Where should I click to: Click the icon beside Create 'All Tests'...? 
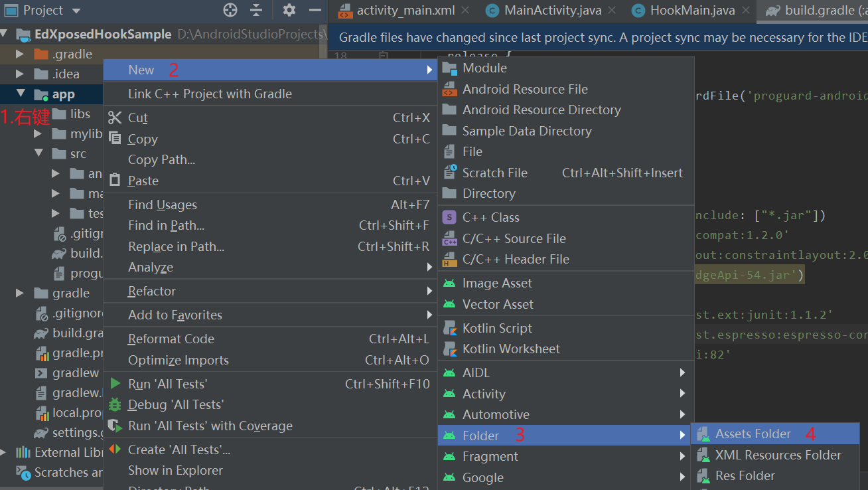pyautogui.click(x=115, y=449)
